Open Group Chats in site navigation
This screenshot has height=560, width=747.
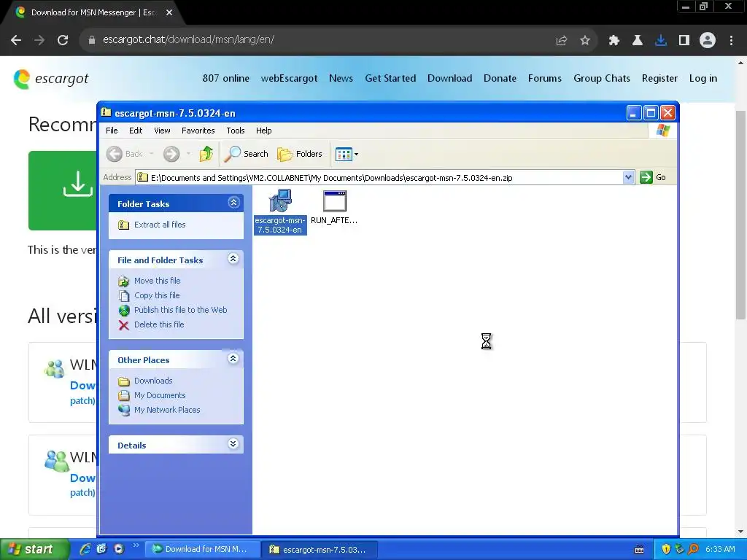(x=602, y=78)
